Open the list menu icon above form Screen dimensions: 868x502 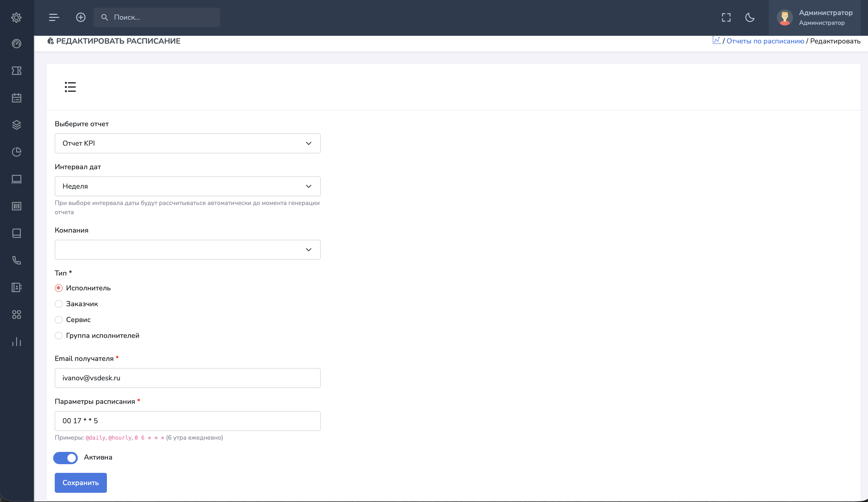pos(70,87)
